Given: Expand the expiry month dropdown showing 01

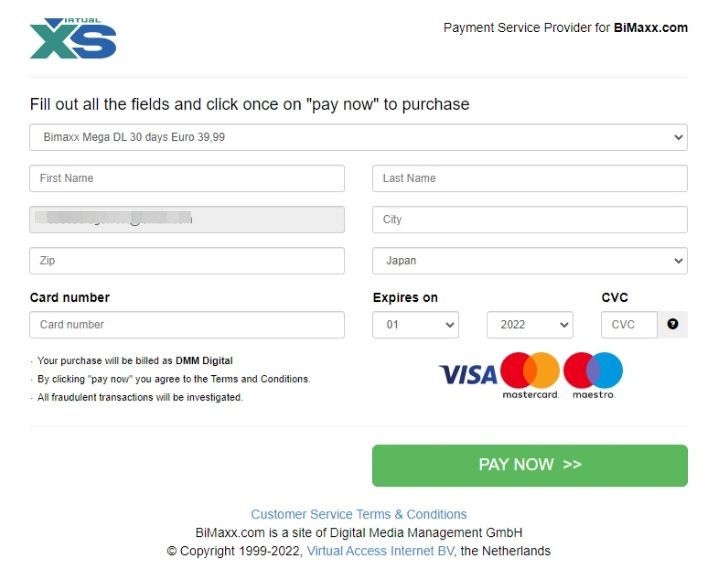Looking at the screenshot, I should (x=415, y=325).
